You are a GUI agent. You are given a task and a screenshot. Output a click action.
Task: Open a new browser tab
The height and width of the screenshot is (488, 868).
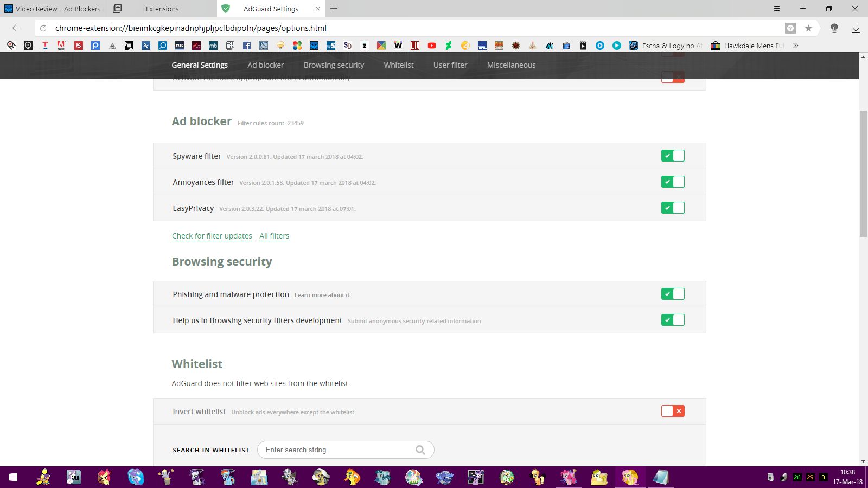[x=334, y=9]
